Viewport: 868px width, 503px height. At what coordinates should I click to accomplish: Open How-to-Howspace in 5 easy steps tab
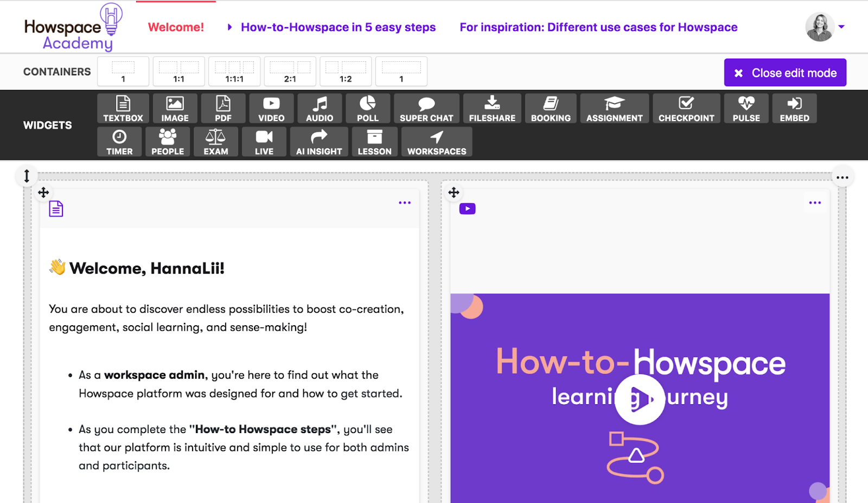click(x=338, y=27)
